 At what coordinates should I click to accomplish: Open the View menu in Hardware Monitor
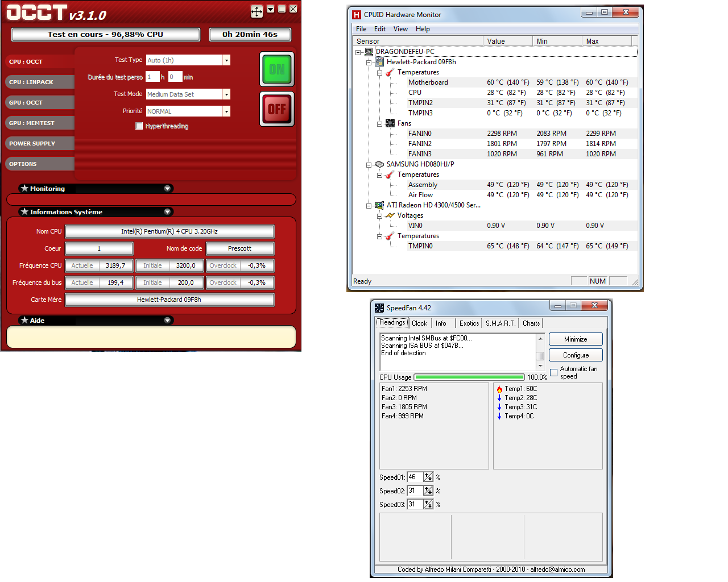(400, 29)
